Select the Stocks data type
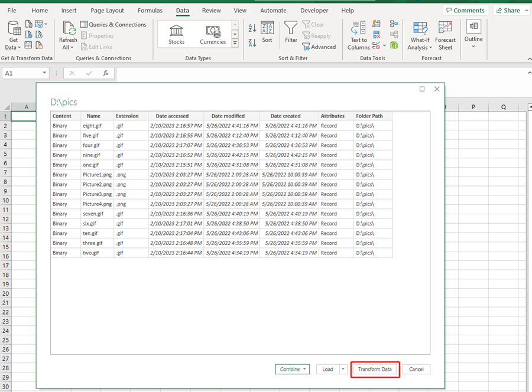This screenshot has height=392, width=532. pos(176,34)
